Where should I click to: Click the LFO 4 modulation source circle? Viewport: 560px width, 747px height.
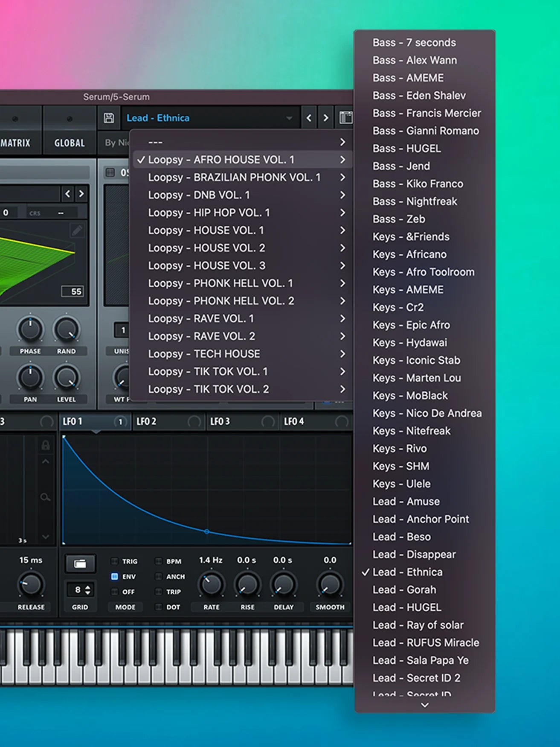coord(342,422)
